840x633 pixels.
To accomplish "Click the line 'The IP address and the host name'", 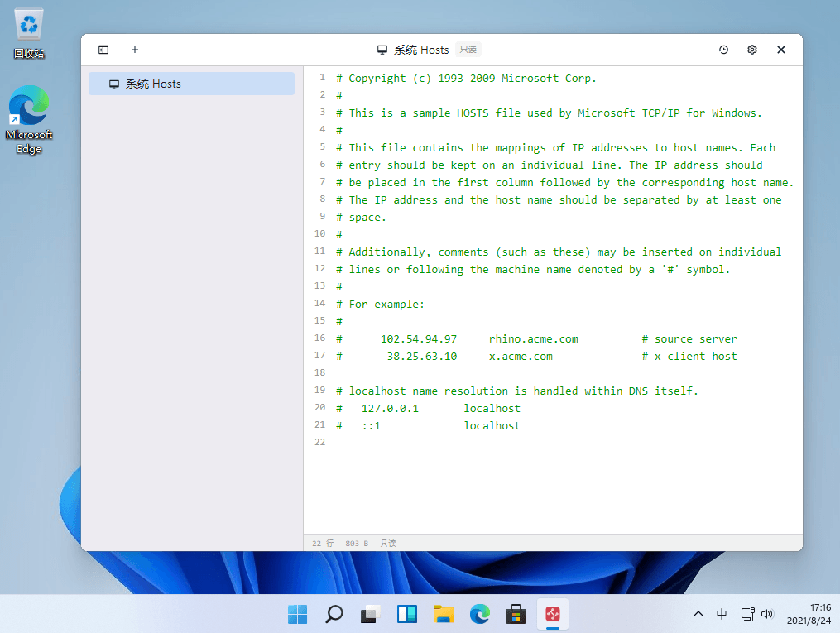I will click(x=559, y=199).
